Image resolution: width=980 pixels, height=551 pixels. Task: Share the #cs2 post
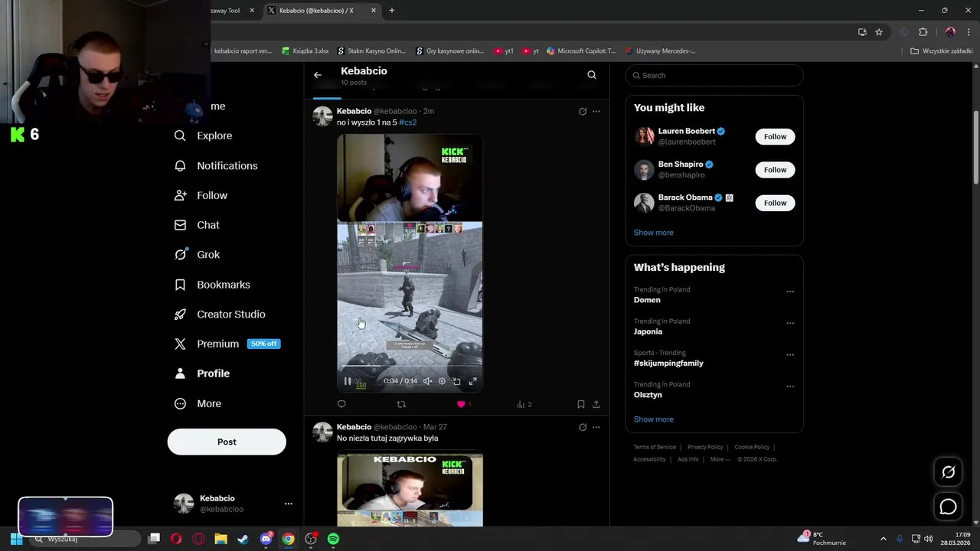pos(596,404)
